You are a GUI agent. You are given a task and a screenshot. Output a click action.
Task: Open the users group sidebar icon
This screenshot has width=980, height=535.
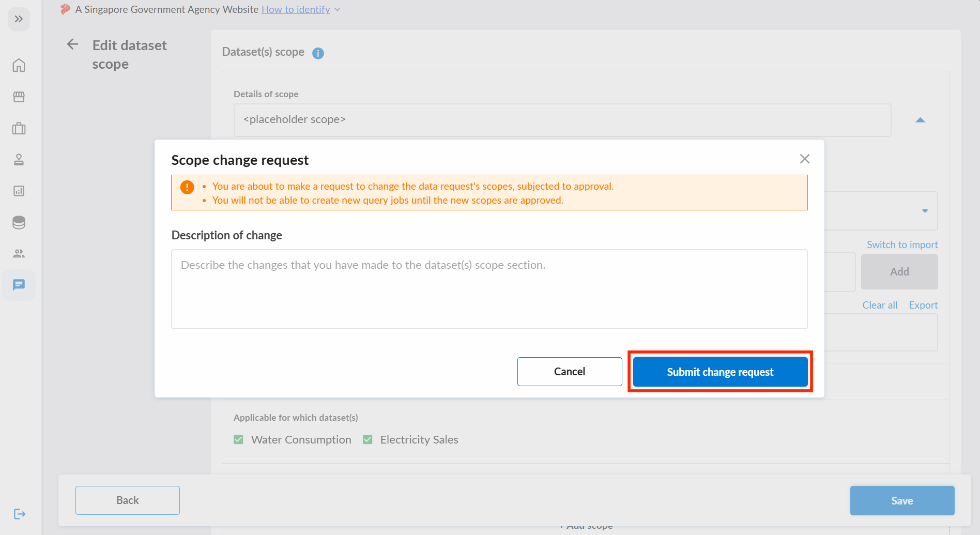pos(19,253)
